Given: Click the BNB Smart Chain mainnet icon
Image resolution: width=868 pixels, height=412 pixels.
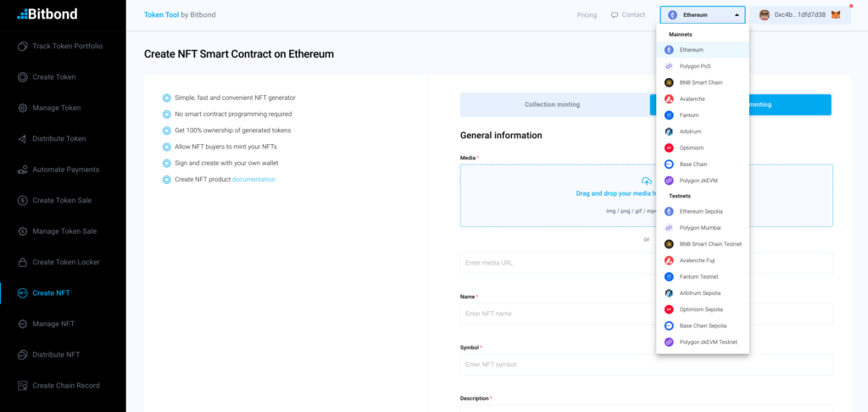Looking at the screenshot, I should 669,82.
